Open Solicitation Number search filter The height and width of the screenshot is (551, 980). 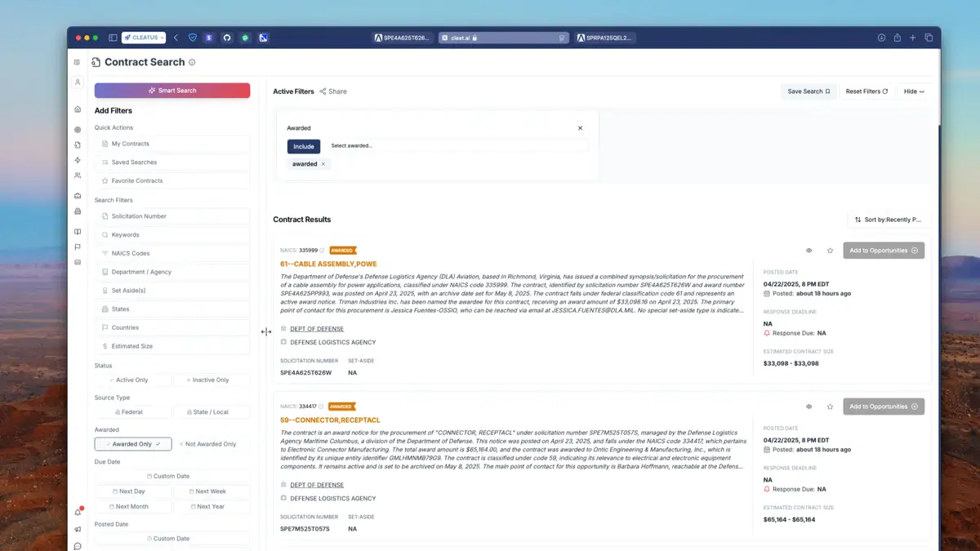point(172,216)
